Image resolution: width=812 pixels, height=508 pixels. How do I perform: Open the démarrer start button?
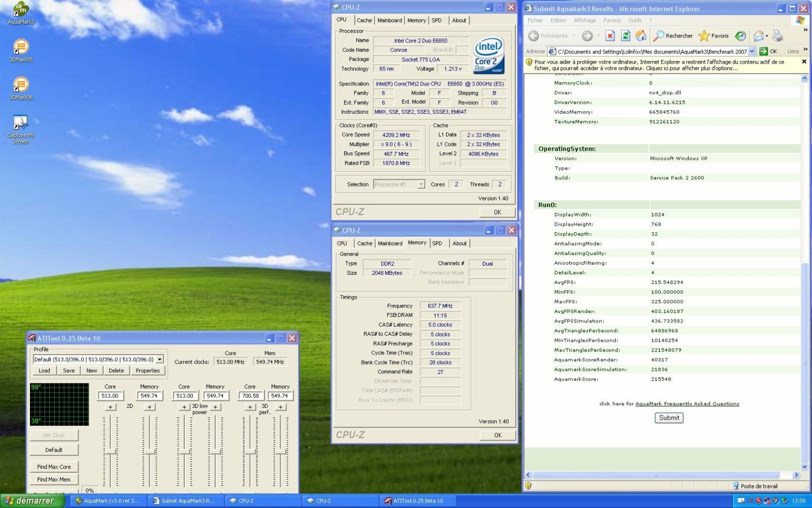pyautogui.click(x=32, y=501)
